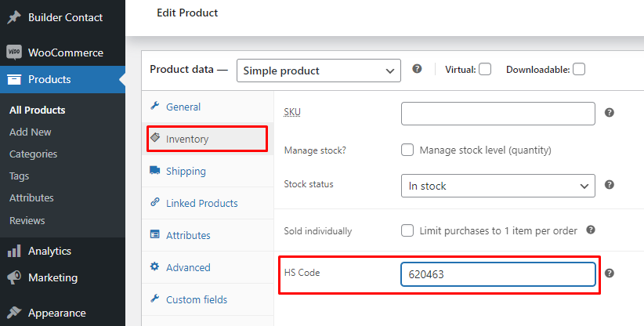Image resolution: width=644 pixels, height=326 pixels.
Task: Click into the SKU text field
Action: [497, 114]
